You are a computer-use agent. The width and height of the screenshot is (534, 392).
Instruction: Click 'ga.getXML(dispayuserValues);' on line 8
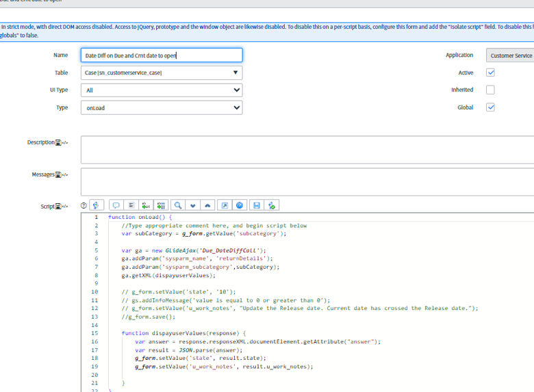[168, 275]
